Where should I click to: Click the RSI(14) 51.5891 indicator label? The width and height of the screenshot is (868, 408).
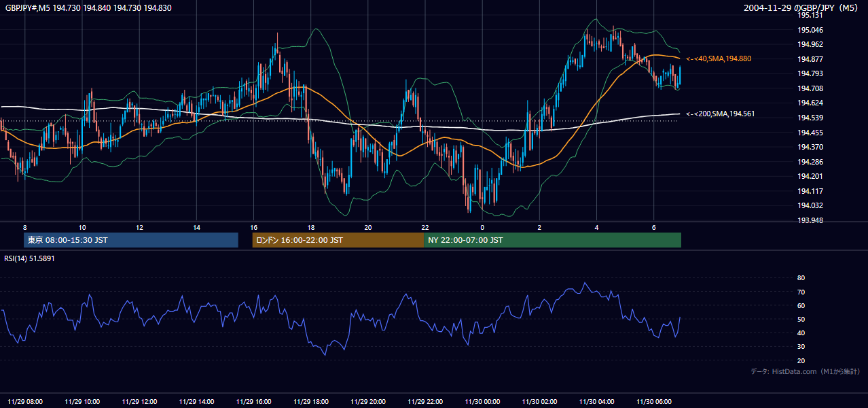(29, 258)
